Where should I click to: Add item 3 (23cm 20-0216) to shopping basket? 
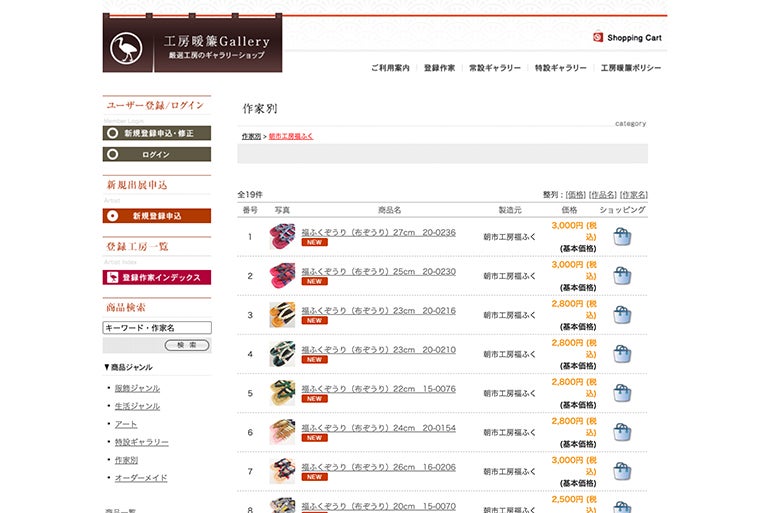tap(622, 315)
